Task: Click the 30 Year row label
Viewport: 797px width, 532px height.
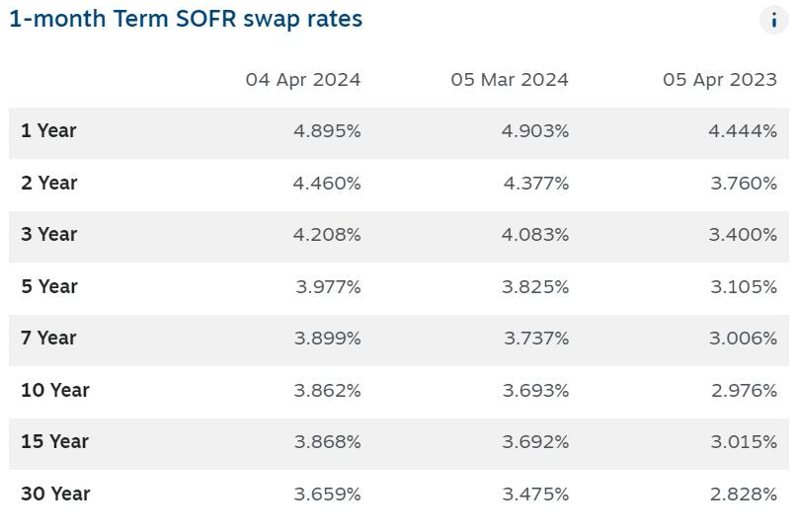Action: 54,494
